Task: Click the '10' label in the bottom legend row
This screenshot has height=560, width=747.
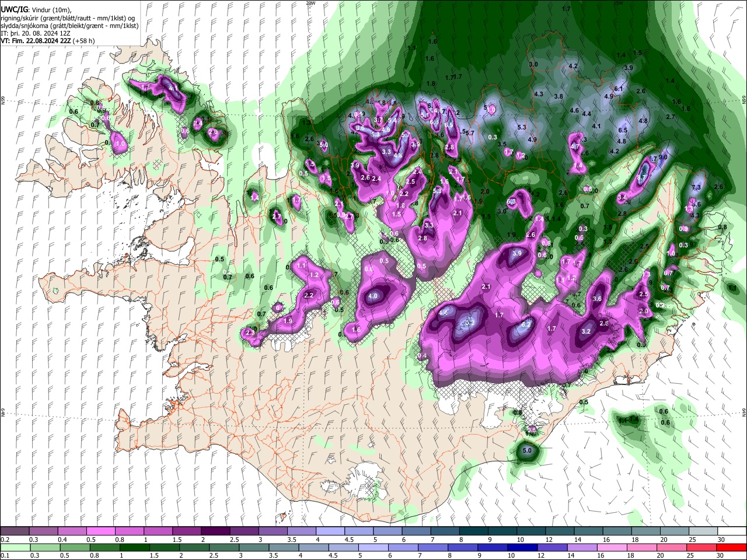Action: coord(511,556)
